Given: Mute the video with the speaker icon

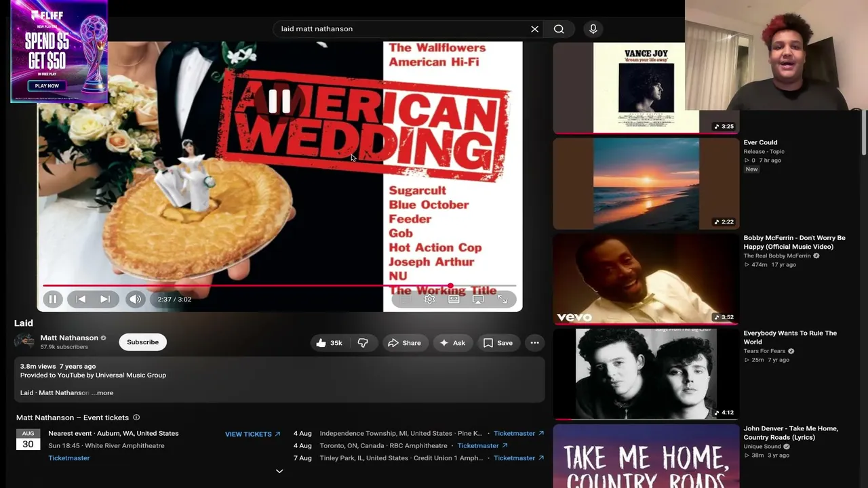Looking at the screenshot, I should pyautogui.click(x=136, y=299).
